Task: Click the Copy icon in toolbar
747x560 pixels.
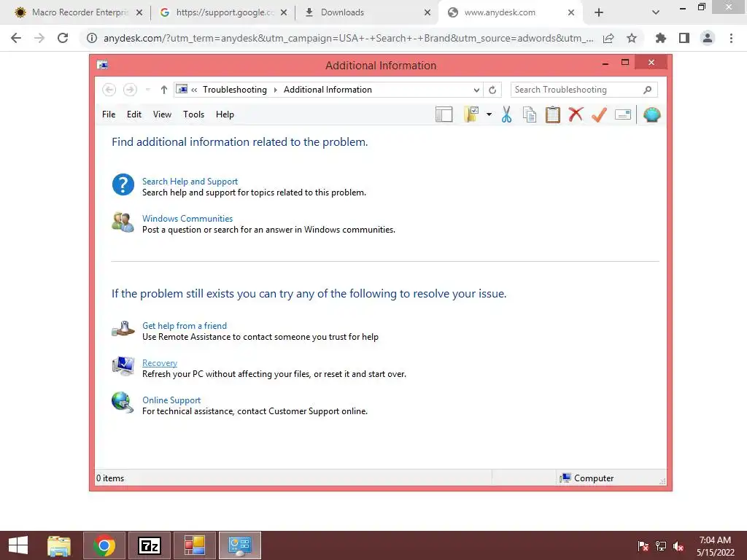Action: (530, 114)
